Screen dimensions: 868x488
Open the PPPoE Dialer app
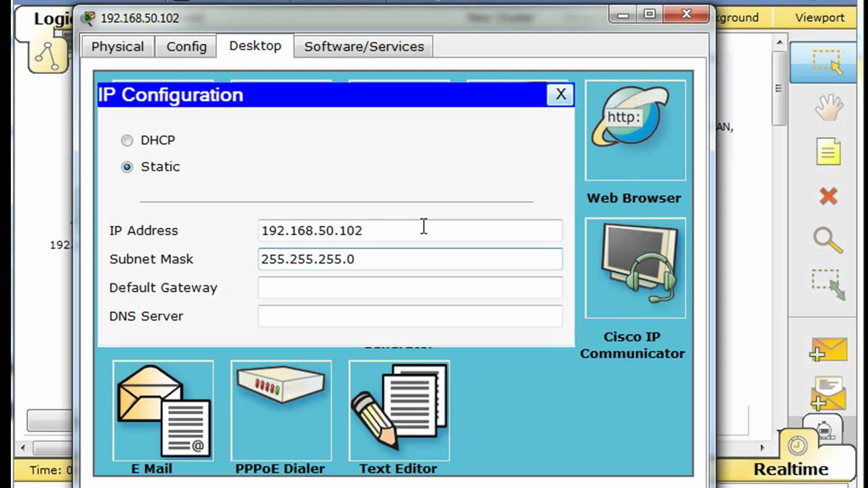281,410
